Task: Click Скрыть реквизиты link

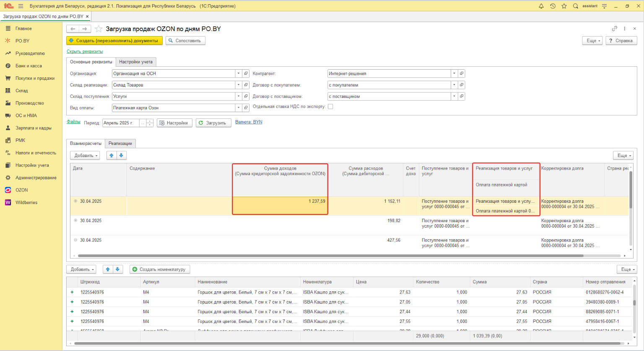Action: (x=85, y=52)
